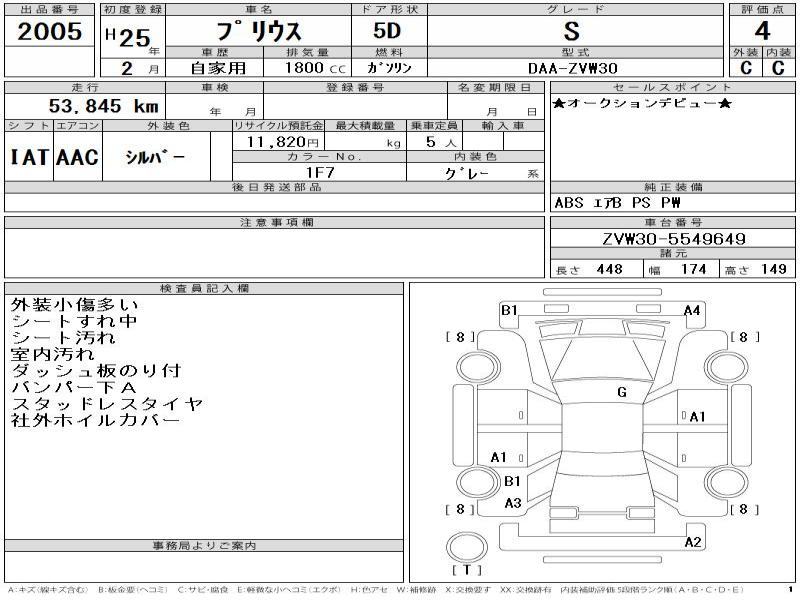Select the スタッドレスタイヤ inspector note
Viewport: 800px width, 600px height.
(x=107, y=404)
